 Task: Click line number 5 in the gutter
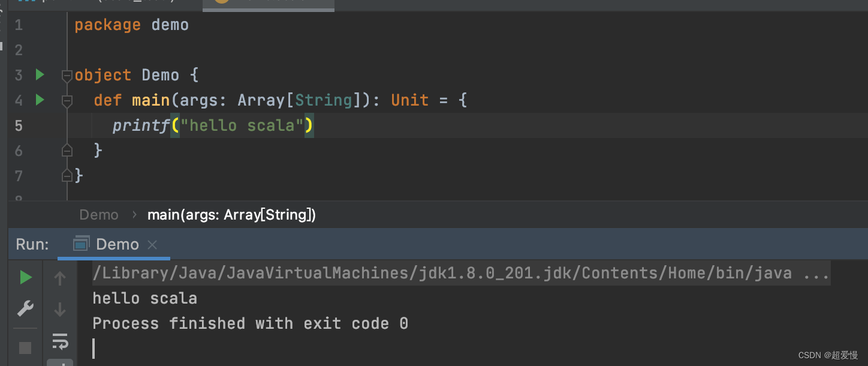pos(19,125)
